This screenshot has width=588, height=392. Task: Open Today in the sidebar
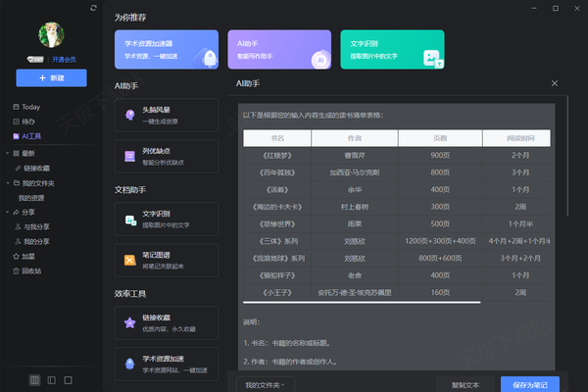[x=30, y=106]
